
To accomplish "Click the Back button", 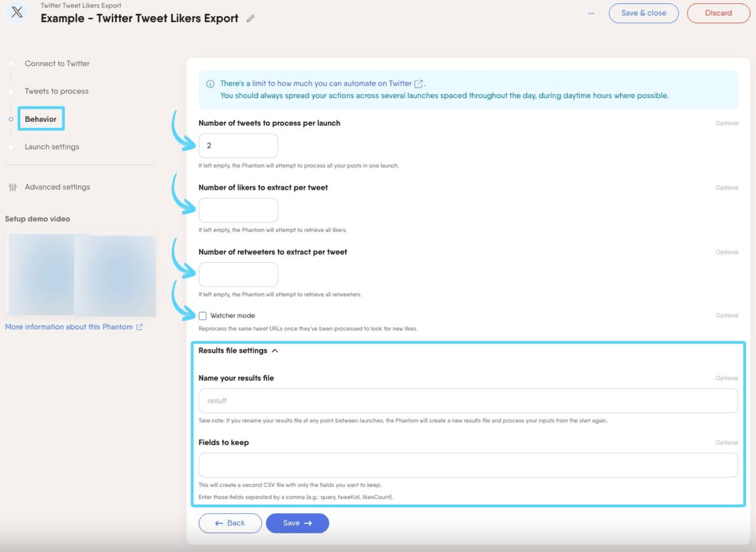I will click(230, 523).
